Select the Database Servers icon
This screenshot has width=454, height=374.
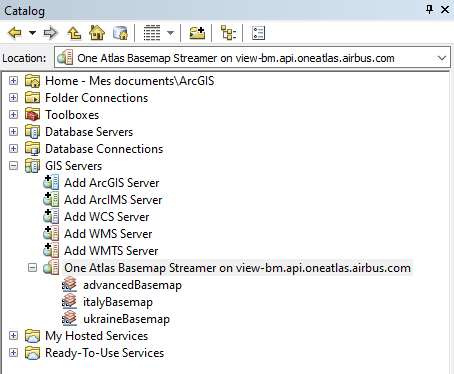33,132
